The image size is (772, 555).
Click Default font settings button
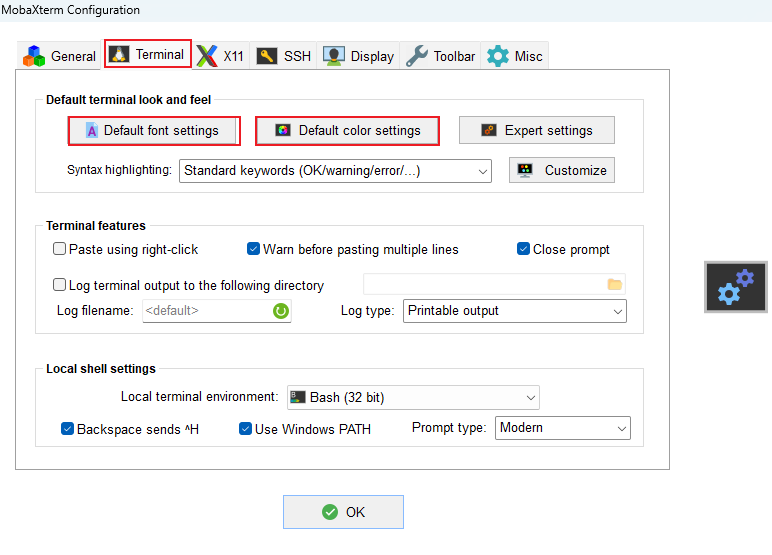154,131
